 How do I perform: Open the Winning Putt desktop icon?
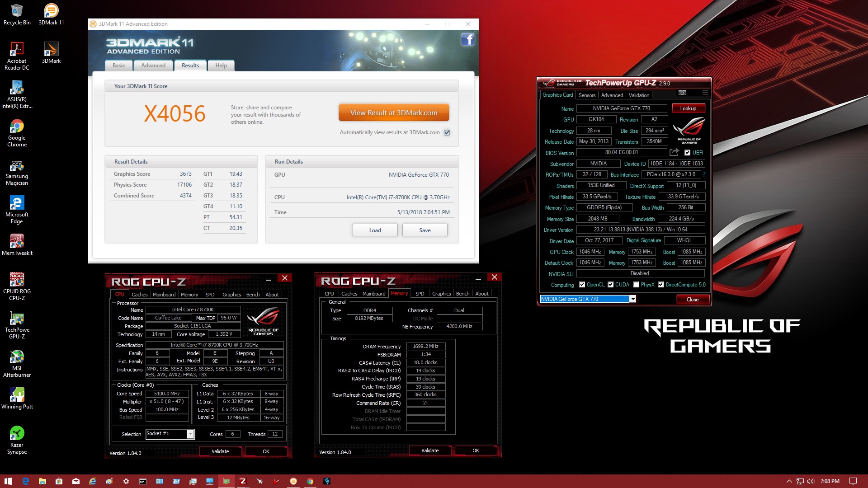[17, 398]
